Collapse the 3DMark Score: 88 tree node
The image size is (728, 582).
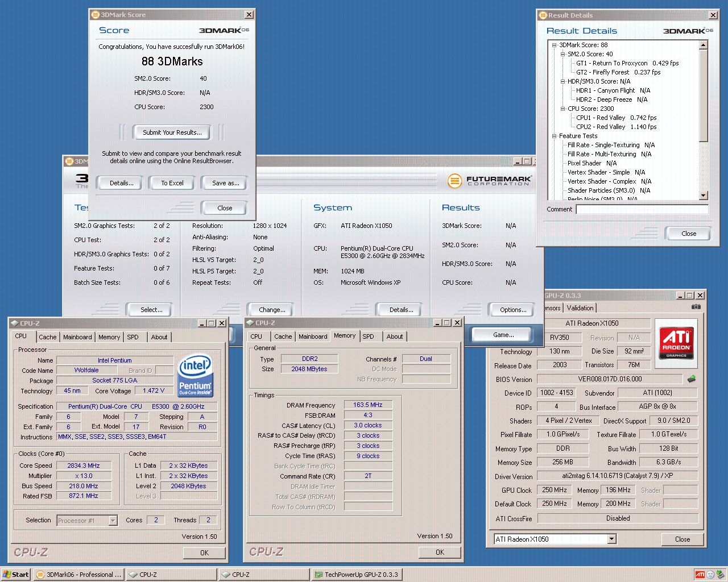click(x=553, y=45)
